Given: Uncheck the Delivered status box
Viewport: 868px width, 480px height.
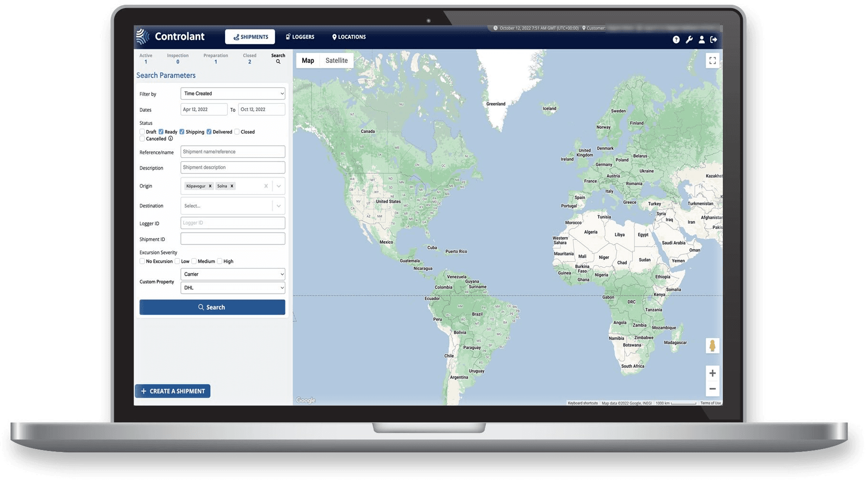Looking at the screenshot, I should click(x=209, y=132).
